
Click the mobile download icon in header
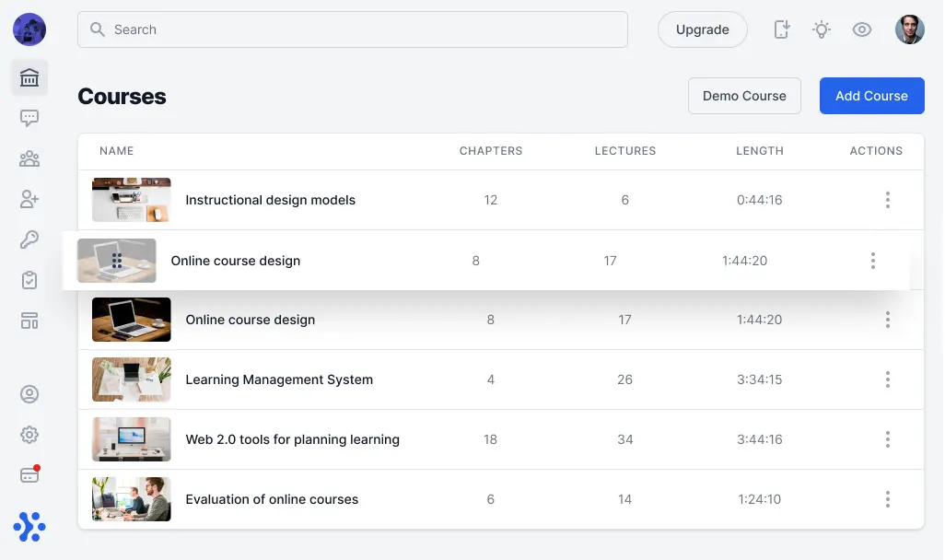pos(782,29)
